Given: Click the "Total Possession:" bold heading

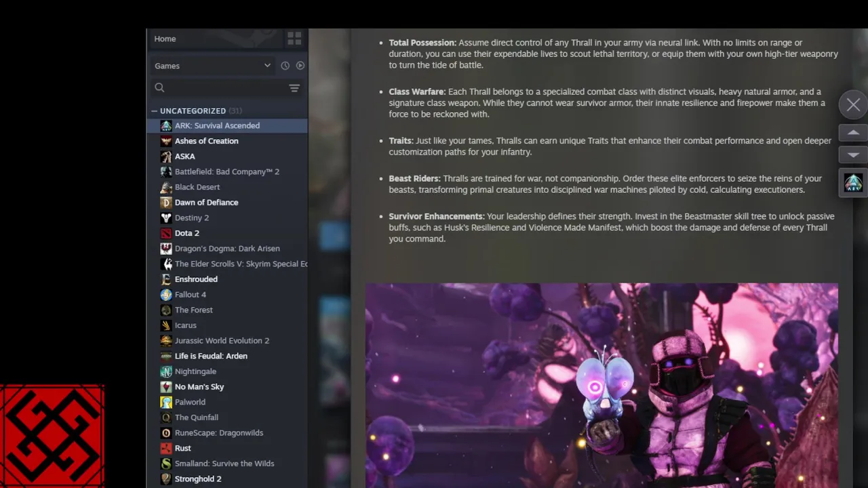Looking at the screenshot, I should click(x=422, y=43).
